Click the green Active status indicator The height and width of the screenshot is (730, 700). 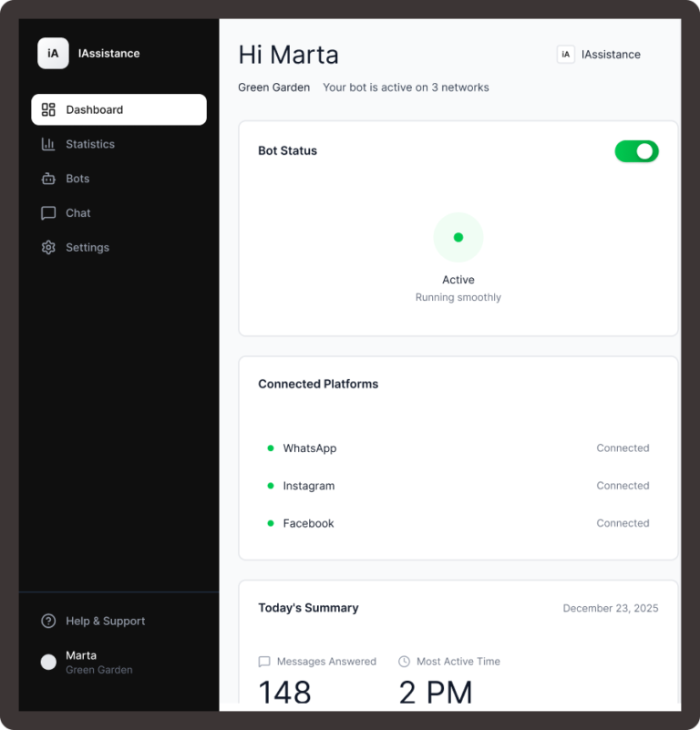(458, 238)
